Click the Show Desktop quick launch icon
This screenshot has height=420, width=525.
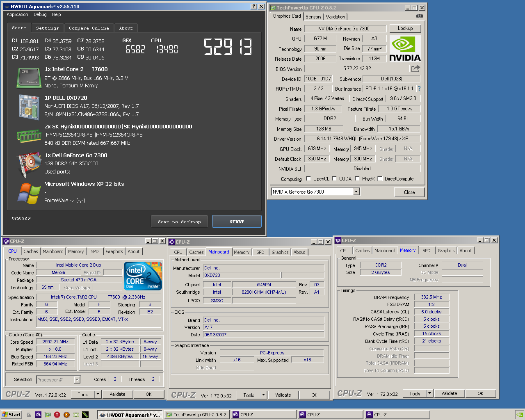29,415
